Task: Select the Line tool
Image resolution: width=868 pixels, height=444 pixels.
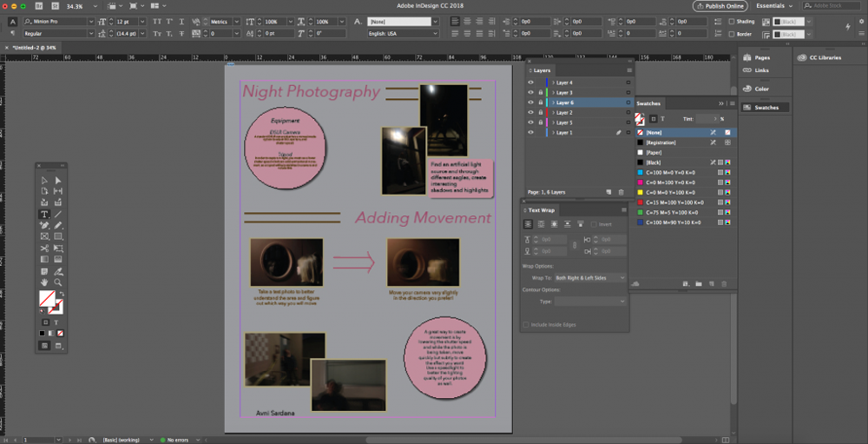Action: (58, 214)
